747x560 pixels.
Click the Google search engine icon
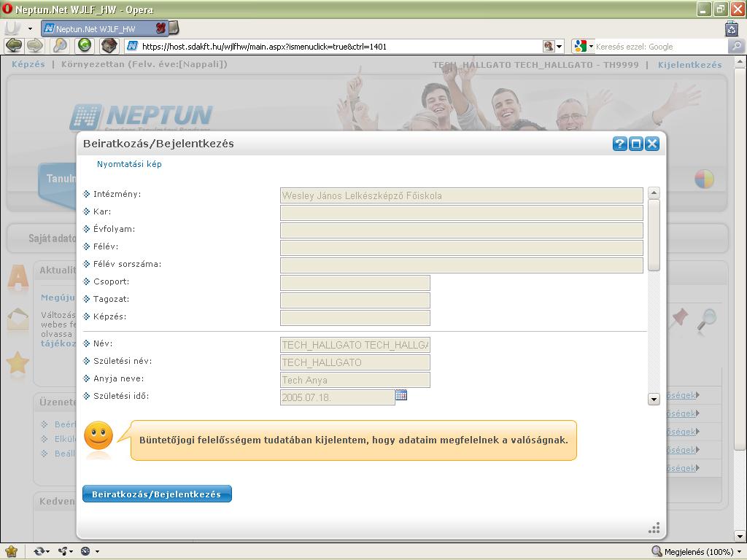pos(580,46)
